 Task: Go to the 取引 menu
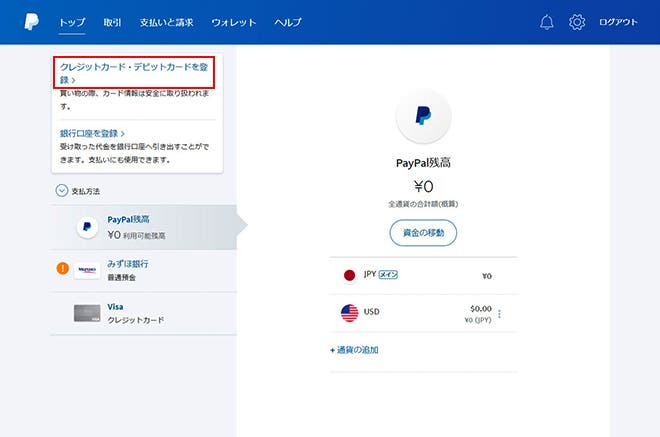pyautogui.click(x=112, y=22)
